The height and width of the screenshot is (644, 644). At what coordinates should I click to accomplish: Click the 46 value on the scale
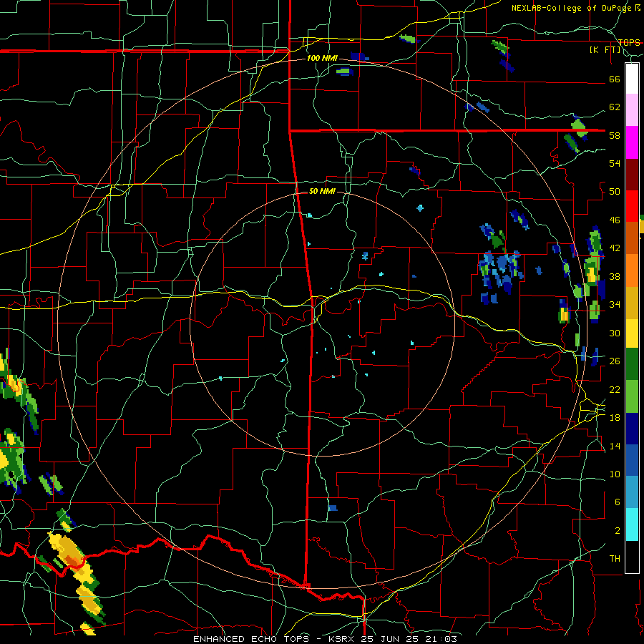[x=615, y=220]
